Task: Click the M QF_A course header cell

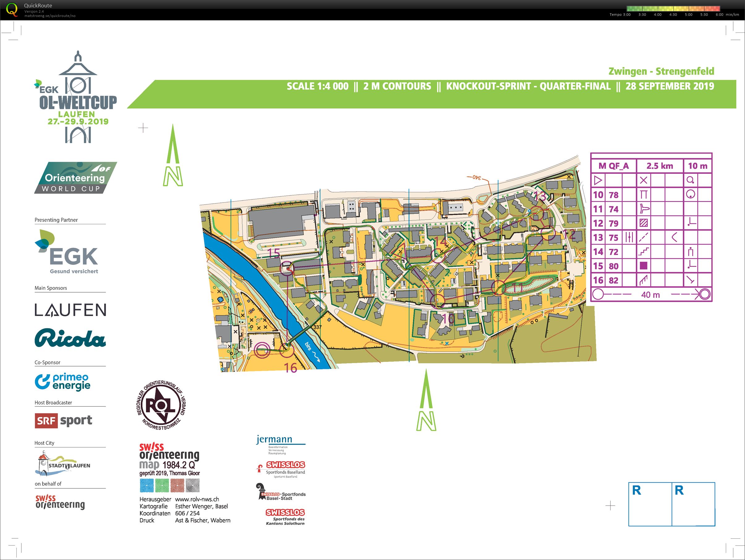Action: (614, 166)
